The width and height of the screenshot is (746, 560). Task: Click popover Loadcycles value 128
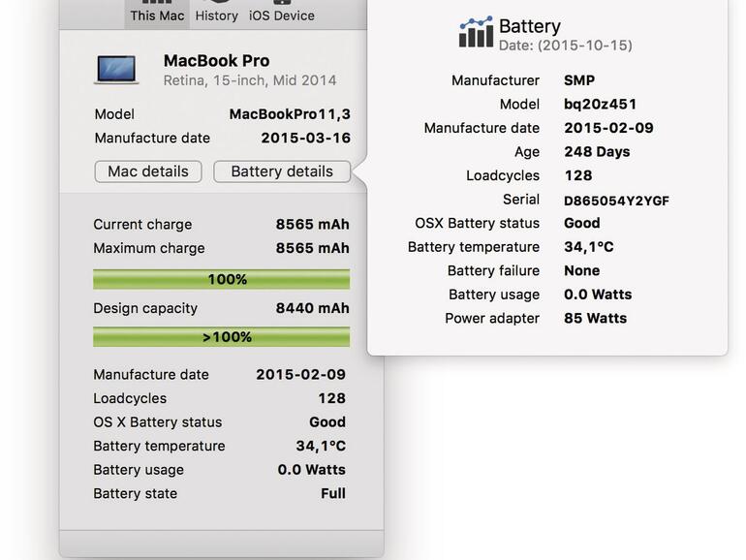click(x=578, y=175)
